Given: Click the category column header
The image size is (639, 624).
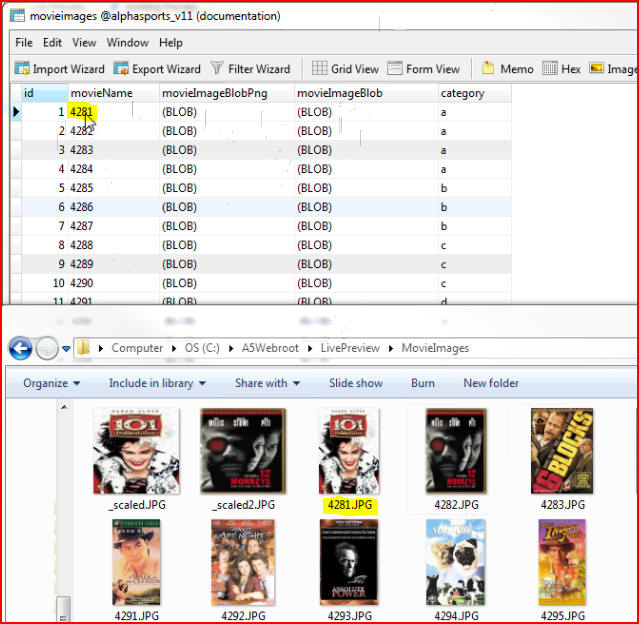Looking at the screenshot, I should (475, 93).
